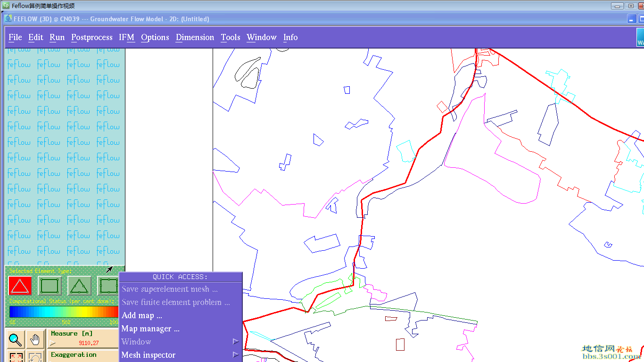
Task: Select the six-node triangle element type
Action: pos(80,286)
